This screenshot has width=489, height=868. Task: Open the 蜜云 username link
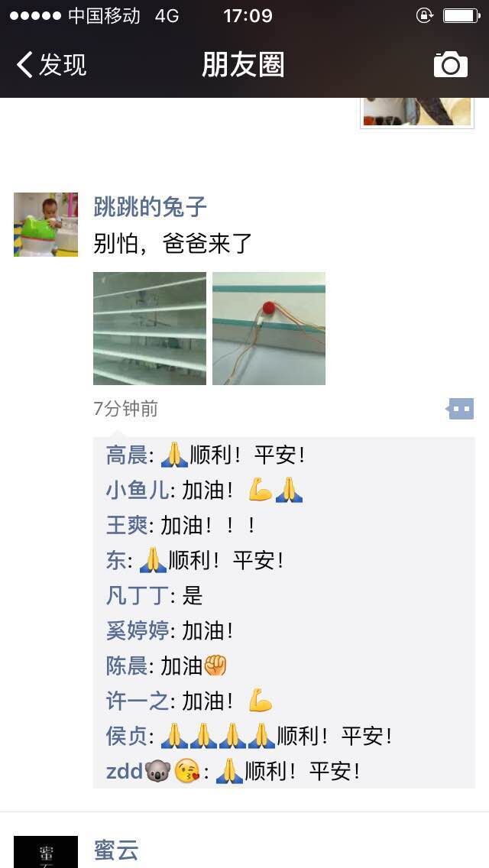click(116, 850)
